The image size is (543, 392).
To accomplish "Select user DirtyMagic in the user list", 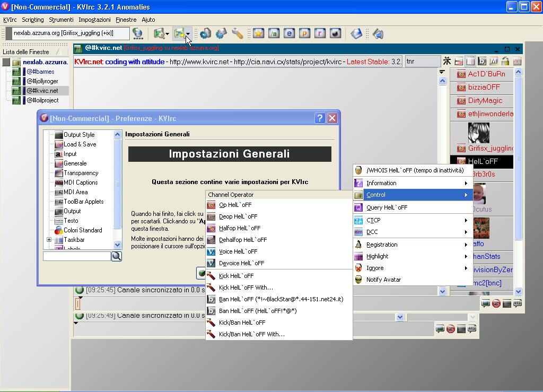I will [481, 100].
